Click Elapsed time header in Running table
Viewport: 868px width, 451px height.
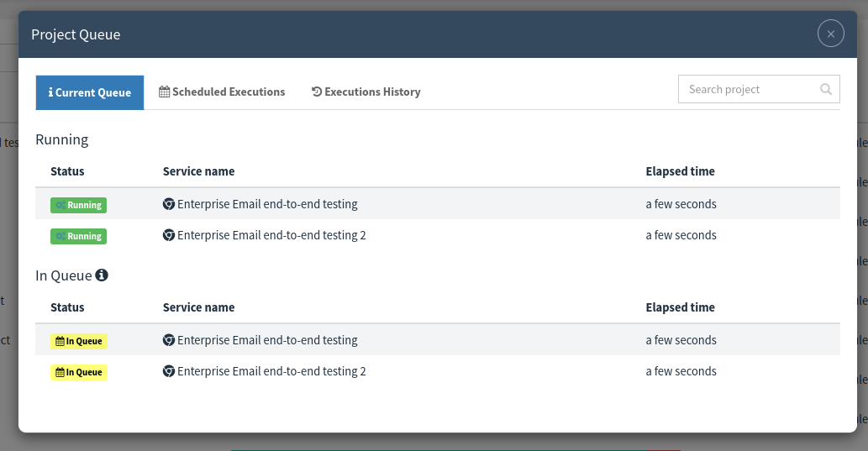pos(681,171)
